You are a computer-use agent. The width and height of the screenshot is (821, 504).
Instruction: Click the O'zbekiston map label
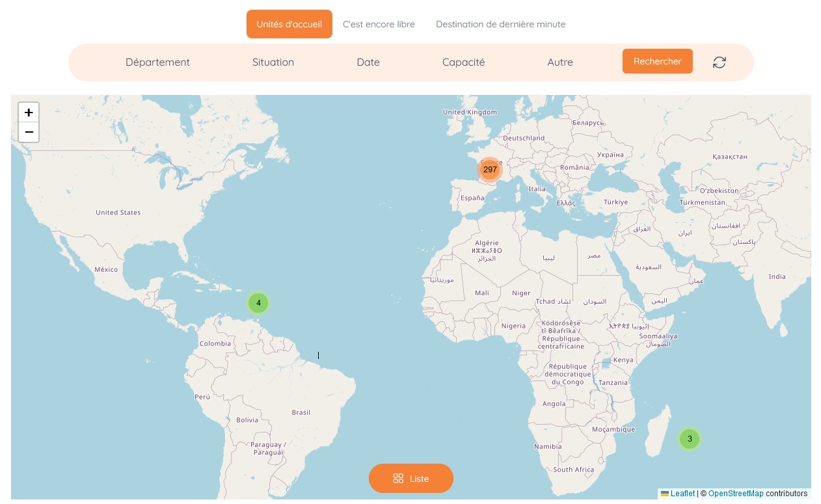pos(720,191)
